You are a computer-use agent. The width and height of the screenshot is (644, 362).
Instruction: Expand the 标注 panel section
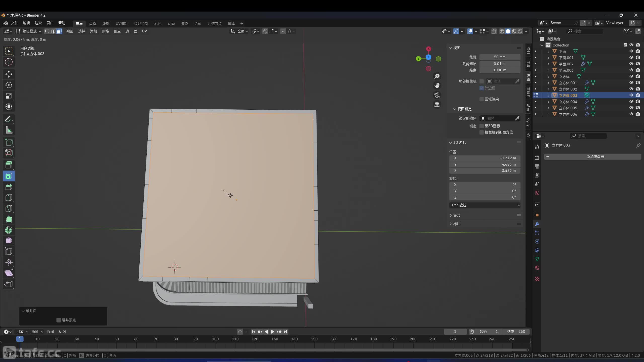(450, 224)
